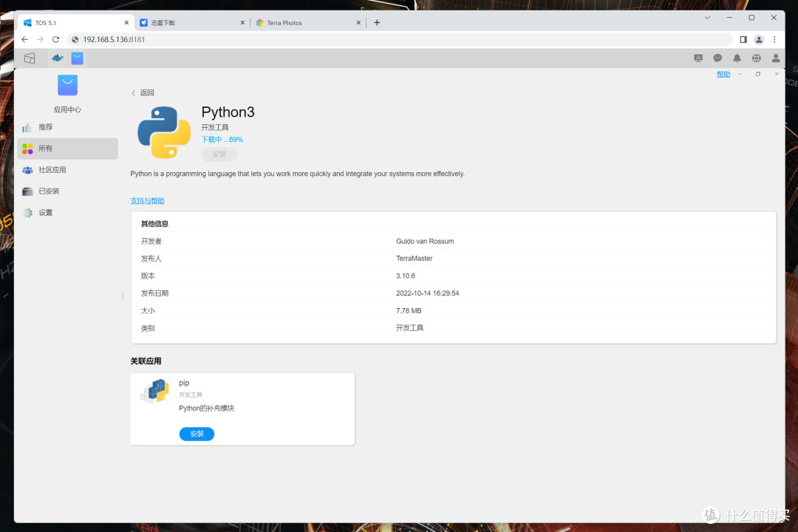Click the large App Center bag logo
Screen dimensions: 798x532
pos(67,85)
